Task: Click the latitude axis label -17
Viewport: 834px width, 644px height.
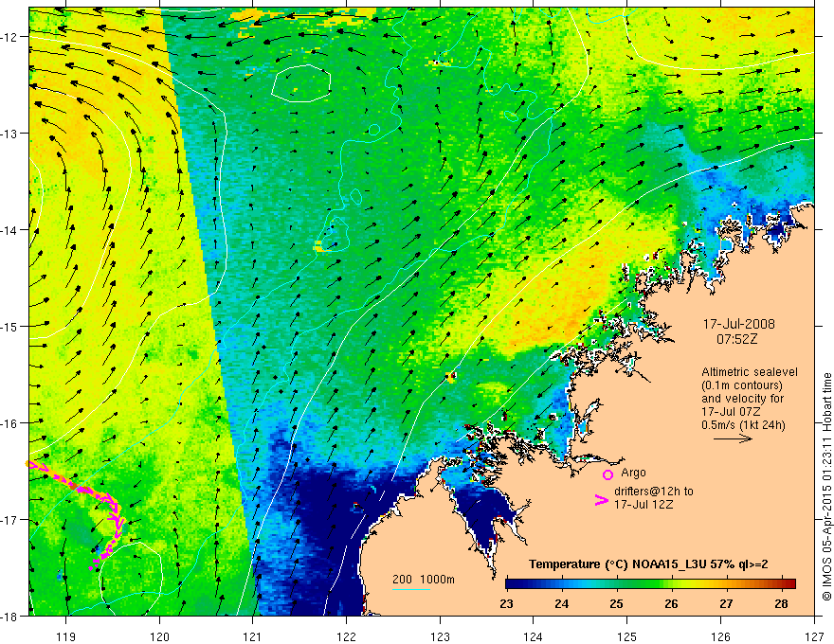Action: (9, 519)
